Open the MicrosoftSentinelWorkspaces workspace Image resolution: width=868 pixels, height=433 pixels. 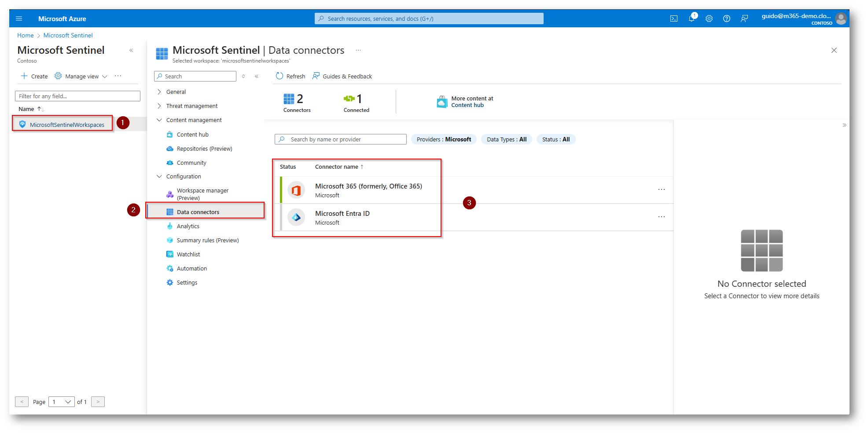67,125
